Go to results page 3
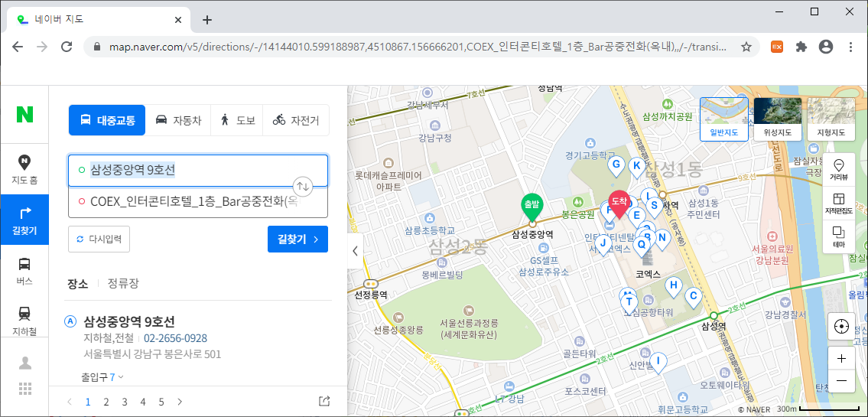The image size is (868, 417). pos(125,402)
